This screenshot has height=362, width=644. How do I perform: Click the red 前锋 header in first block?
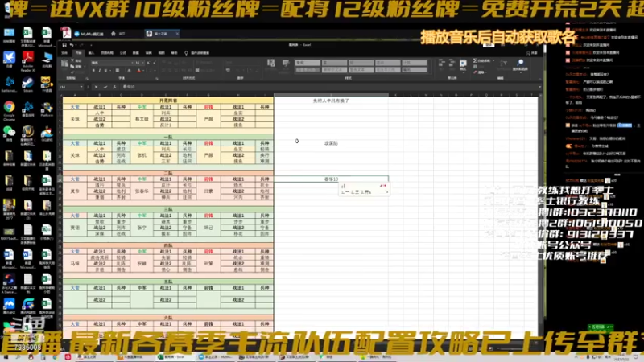click(x=208, y=107)
